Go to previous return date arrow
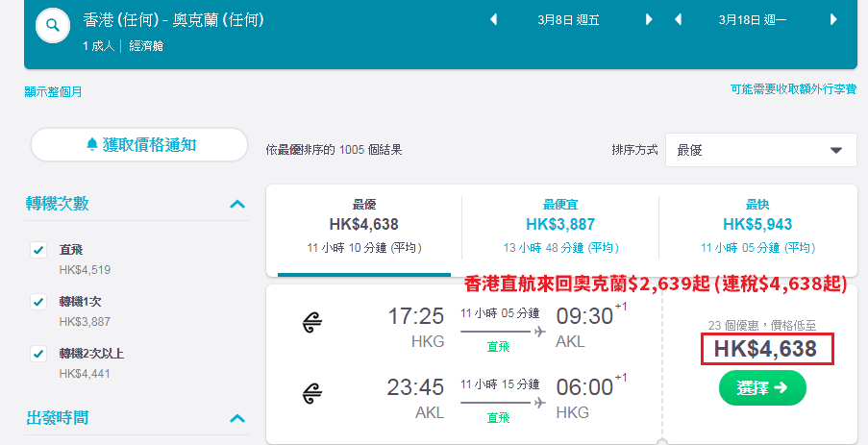This screenshot has height=445, width=868. [x=678, y=20]
